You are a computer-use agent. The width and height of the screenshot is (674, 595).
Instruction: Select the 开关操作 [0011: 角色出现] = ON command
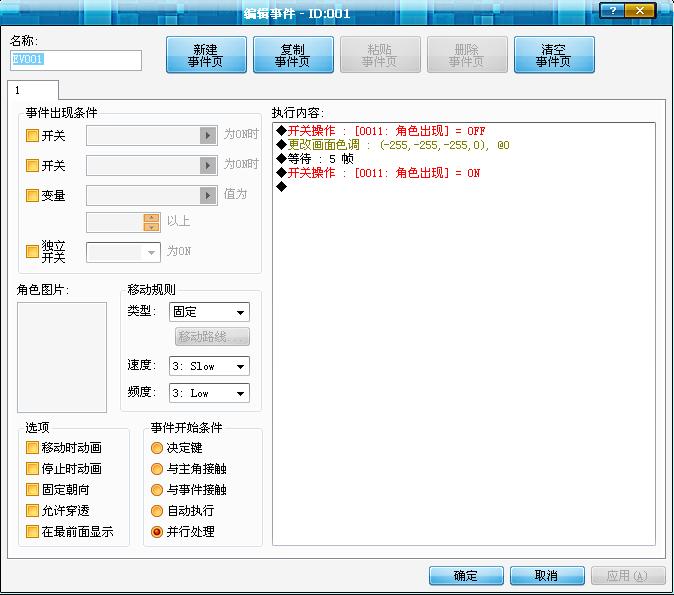(378, 173)
